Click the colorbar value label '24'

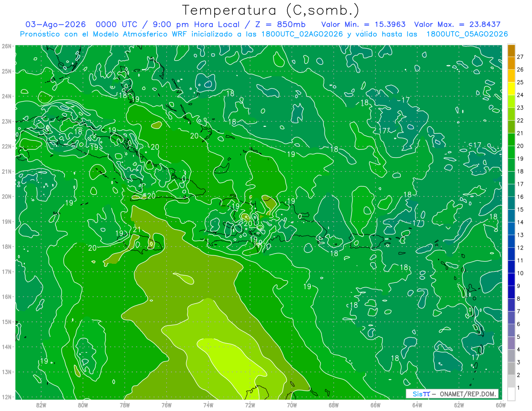[x=520, y=95]
